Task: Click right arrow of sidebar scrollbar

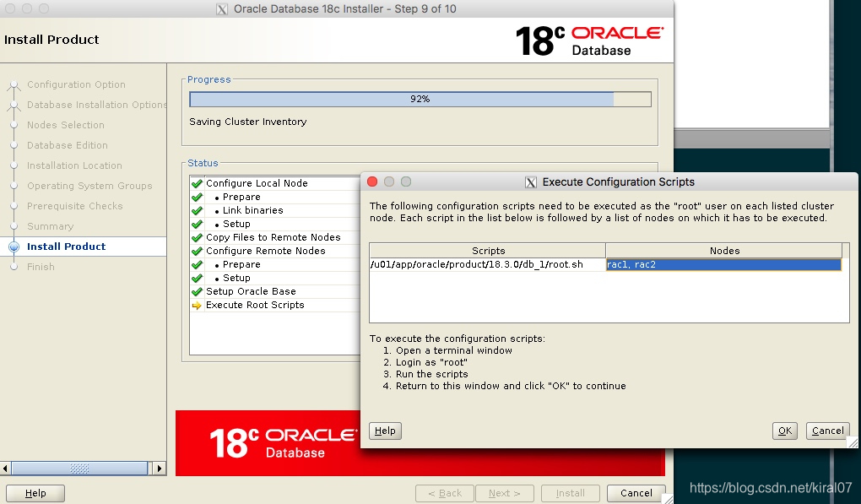Action: coord(160,469)
